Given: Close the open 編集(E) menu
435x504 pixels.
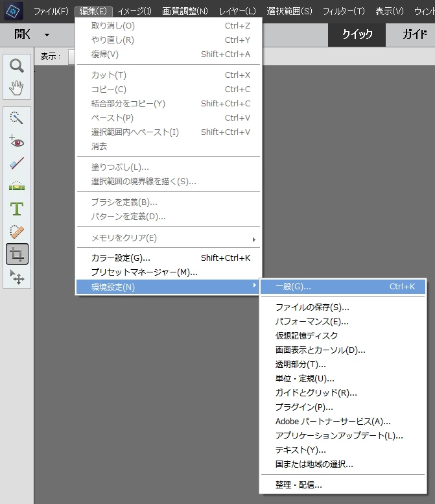Looking at the screenshot, I should [x=93, y=12].
